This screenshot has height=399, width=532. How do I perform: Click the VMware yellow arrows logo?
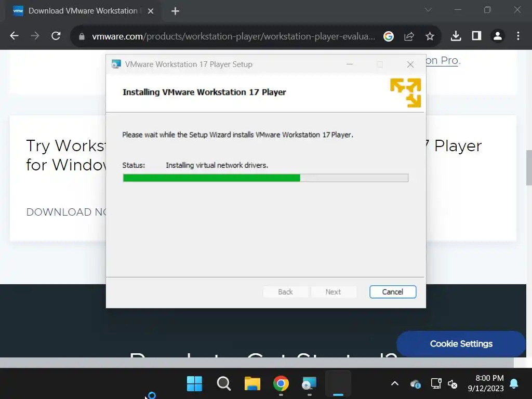(x=405, y=92)
